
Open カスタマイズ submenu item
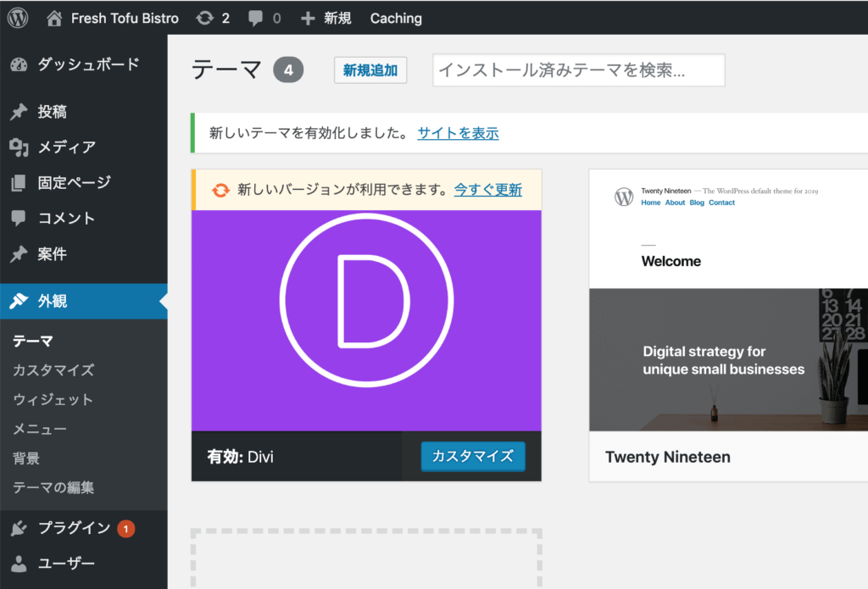[x=53, y=370]
